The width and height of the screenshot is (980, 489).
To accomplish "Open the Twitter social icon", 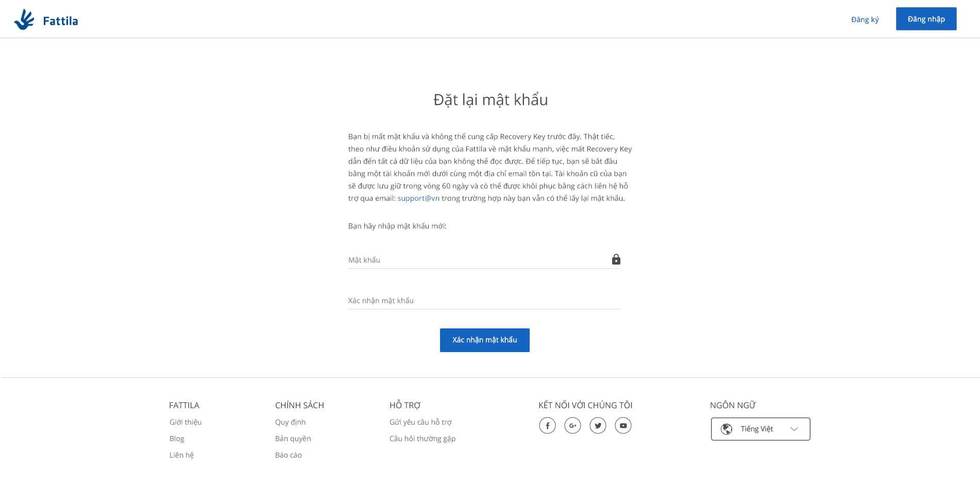I will coord(598,426).
